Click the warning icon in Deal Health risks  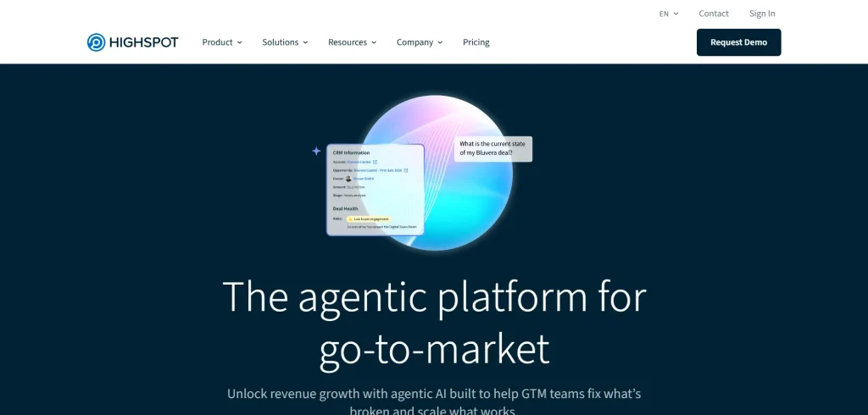tap(349, 219)
